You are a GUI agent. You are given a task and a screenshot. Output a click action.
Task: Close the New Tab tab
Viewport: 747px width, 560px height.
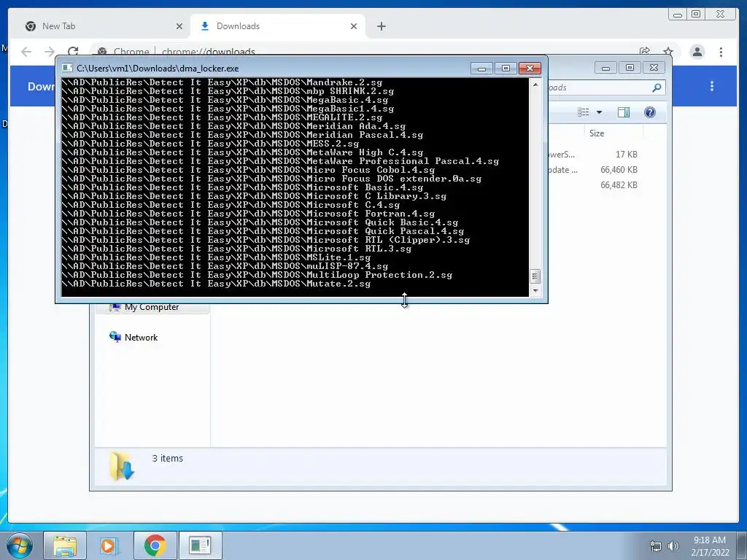[179, 26]
